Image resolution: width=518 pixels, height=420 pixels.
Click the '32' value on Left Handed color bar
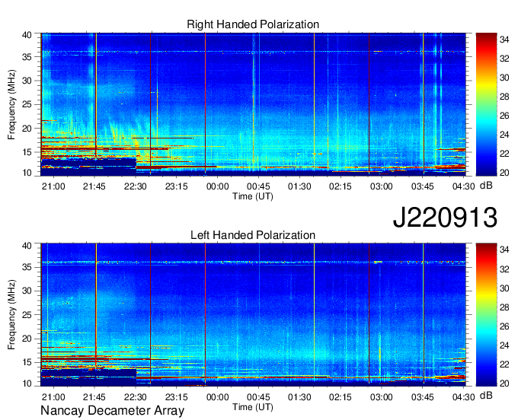click(504, 269)
